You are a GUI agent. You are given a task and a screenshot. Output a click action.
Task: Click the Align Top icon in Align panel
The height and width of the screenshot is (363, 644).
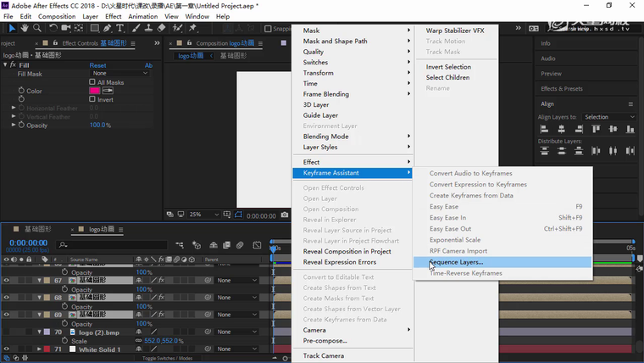click(x=597, y=130)
